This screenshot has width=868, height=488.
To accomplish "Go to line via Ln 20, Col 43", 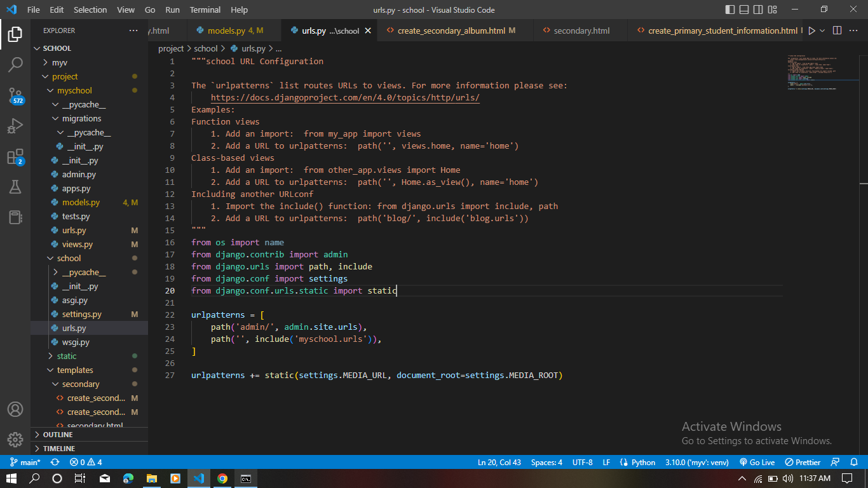I will tap(499, 462).
